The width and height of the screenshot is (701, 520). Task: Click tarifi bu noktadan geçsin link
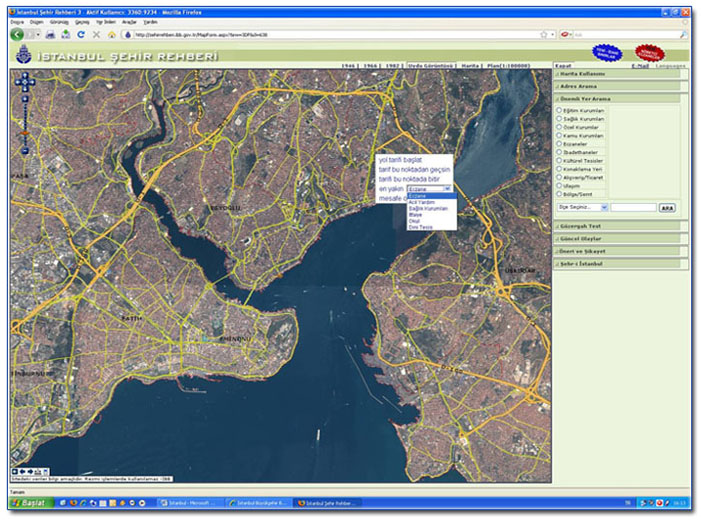pos(414,169)
